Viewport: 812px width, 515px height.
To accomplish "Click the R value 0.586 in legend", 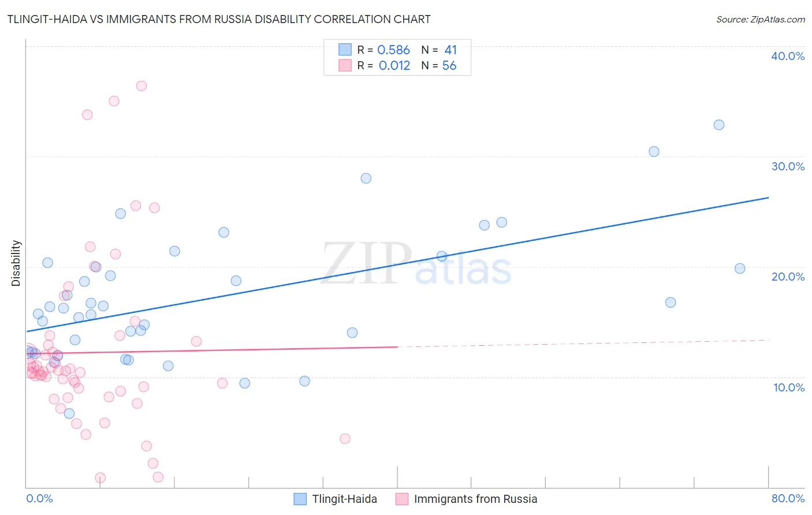I will point(393,50).
